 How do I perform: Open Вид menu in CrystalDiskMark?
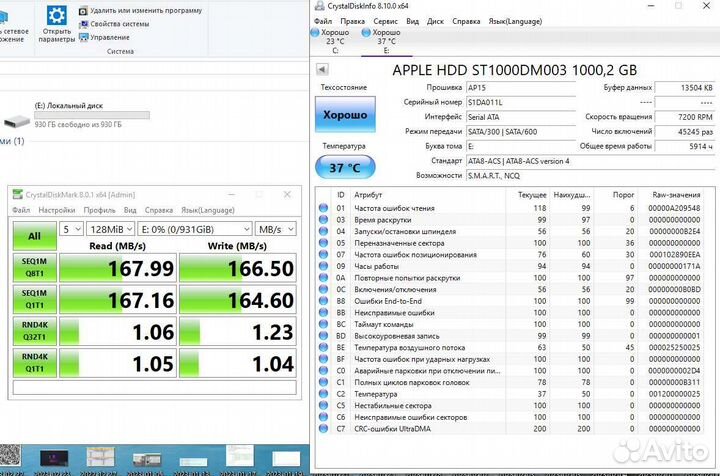click(130, 210)
